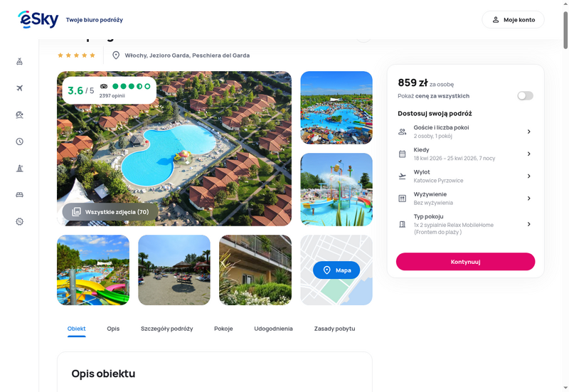This screenshot has width=569, height=392.
Task: Click the city break tower sidebar icon
Action: point(20,168)
